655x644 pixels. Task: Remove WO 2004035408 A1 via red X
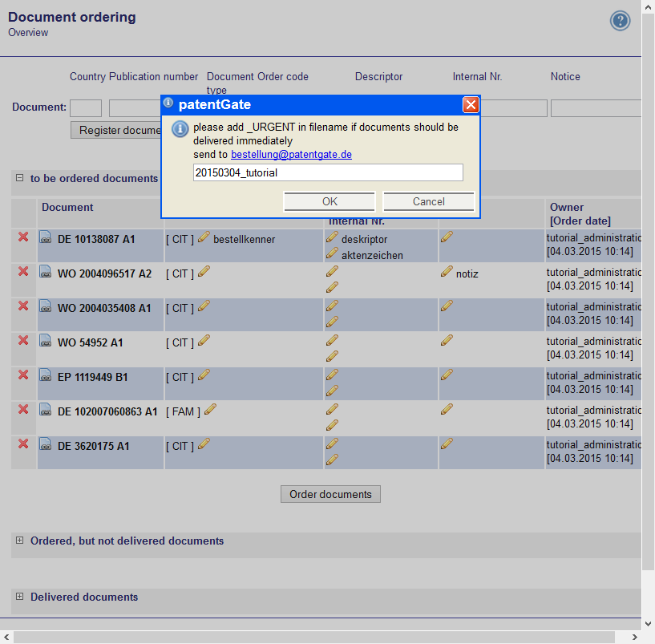point(23,306)
